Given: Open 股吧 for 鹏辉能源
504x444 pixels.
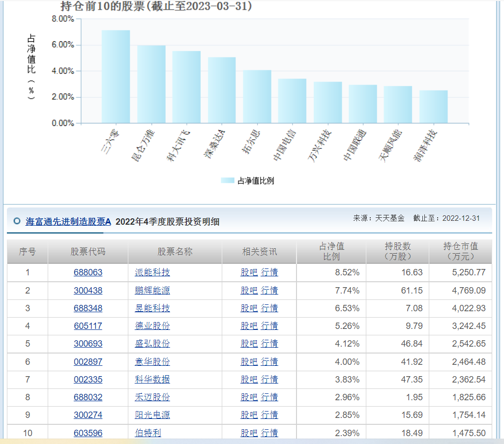Looking at the screenshot, I should [x=249, y=291].
